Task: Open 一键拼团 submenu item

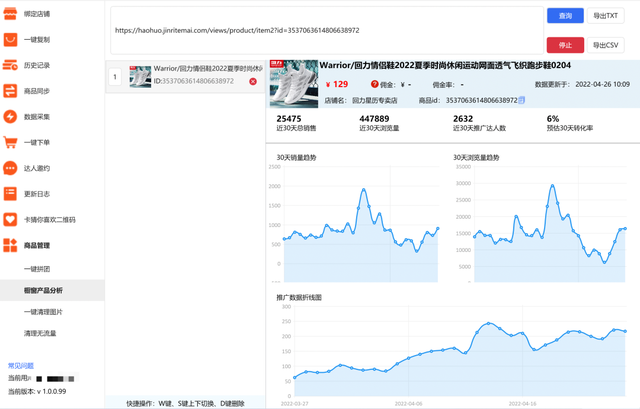Action: 37,269
